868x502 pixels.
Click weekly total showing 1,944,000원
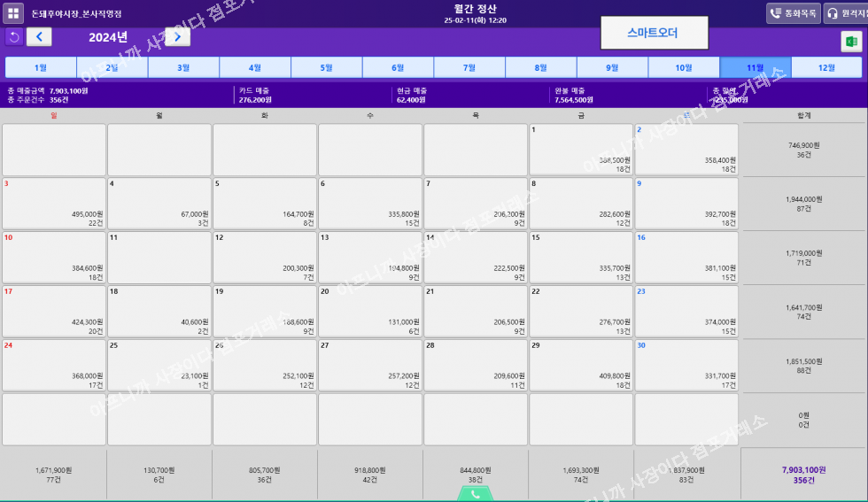pyautogui.click(x=804, y=203)
